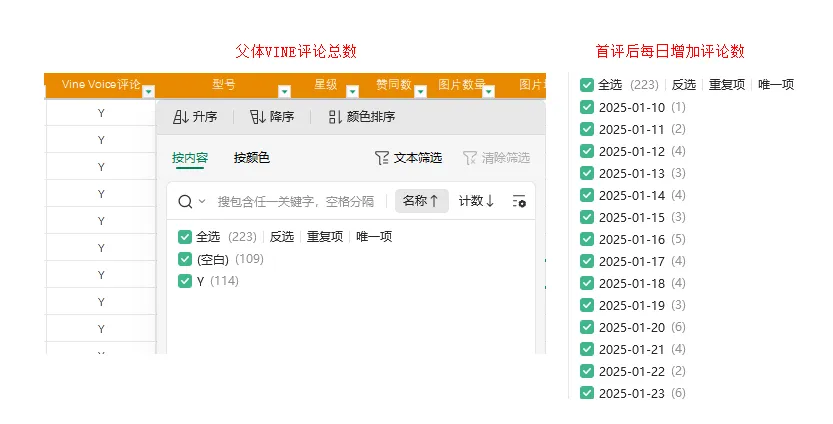Sort list by 名称 ascending
This screenshot has width=833, height=424.
click(x=421, y=201)
